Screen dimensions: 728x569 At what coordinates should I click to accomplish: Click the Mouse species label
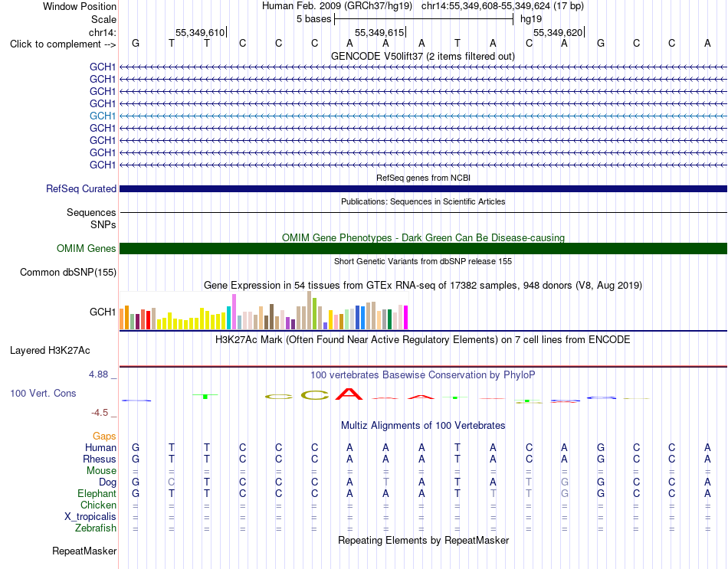(x=102, y=471)
